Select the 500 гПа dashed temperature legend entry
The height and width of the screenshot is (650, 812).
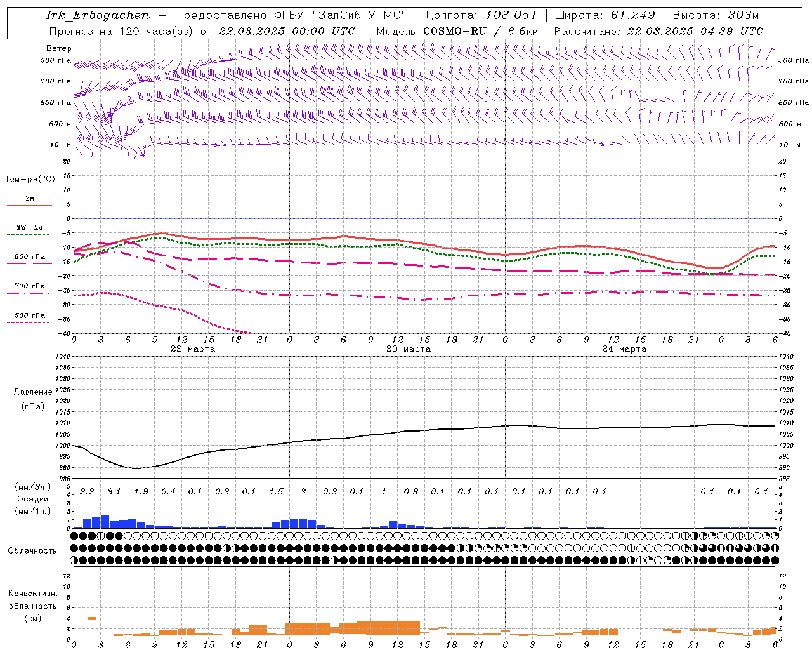pos(30,315)
